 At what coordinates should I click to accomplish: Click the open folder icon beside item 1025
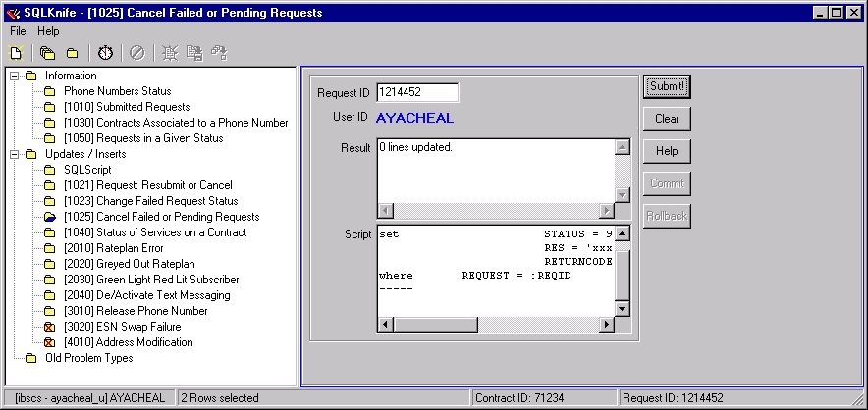pyautogui.click(x=49, y=217)
